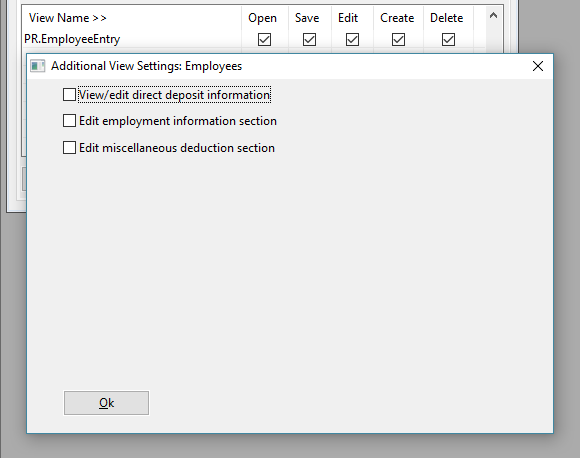Uncheck Open permission for PR.EmployeeEntry
The image size is (580, 458).
pos(264,40)
